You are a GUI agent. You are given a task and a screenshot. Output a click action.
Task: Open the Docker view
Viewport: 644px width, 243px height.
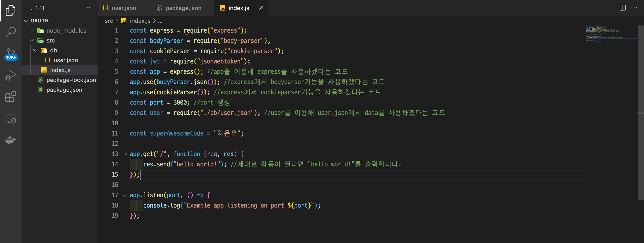11,140
